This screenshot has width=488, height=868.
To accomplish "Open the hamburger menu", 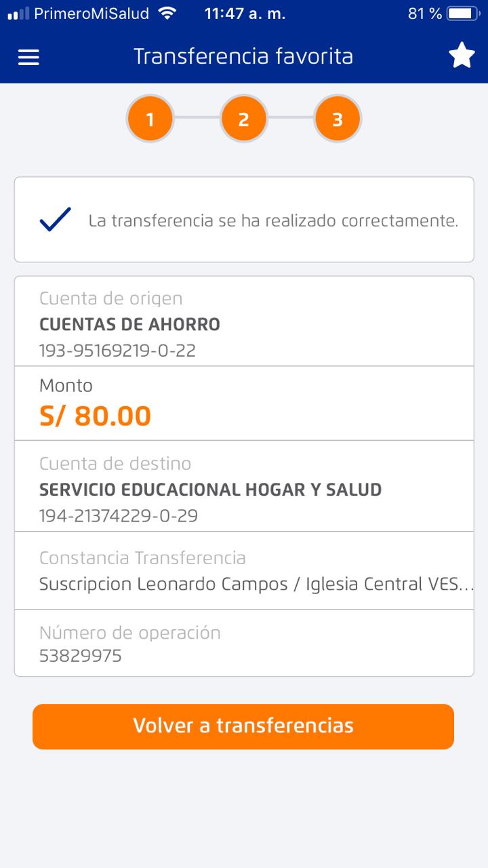I will click(x=28, y=57).
